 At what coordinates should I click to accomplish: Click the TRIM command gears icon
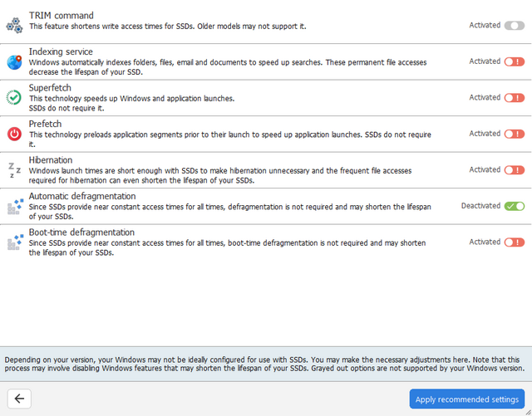(x=14, y=26)
